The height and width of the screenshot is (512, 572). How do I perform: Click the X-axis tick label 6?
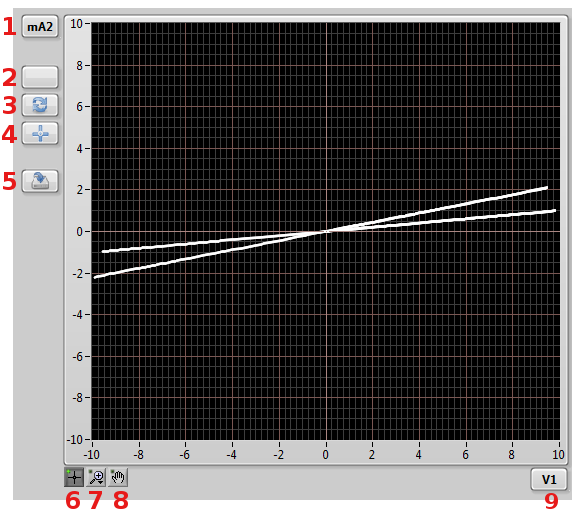pyautogui.click(x=465, y=454)
